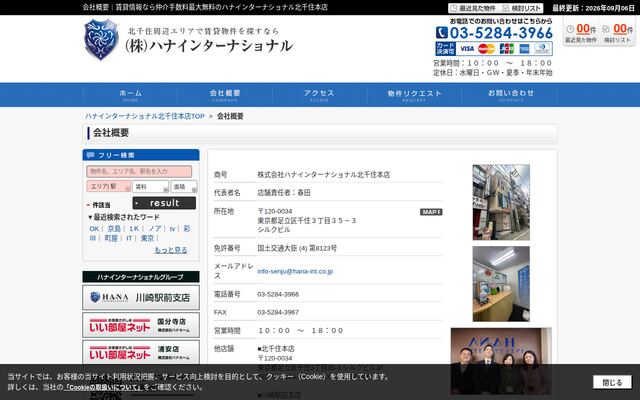Click the speech bubble icon in フリー検索 header
The width and height of the screenshot is (640, 400).
click(90, 155)
